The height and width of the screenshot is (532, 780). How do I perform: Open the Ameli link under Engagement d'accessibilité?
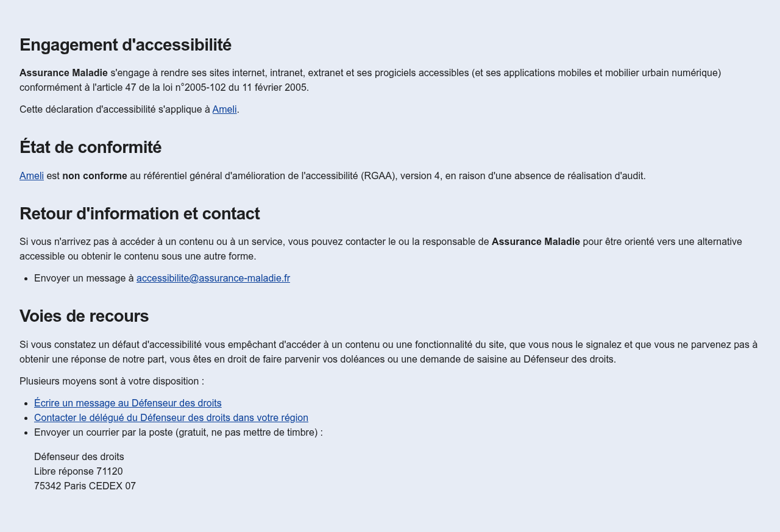pyautogui.click(x=224, y=110)
